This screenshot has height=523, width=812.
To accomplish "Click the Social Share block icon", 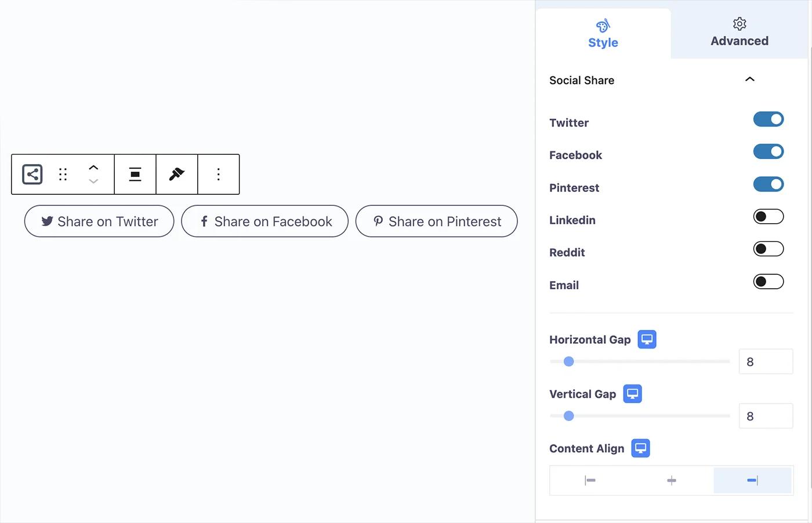I will pyautogui.click(x=32, y=174).
